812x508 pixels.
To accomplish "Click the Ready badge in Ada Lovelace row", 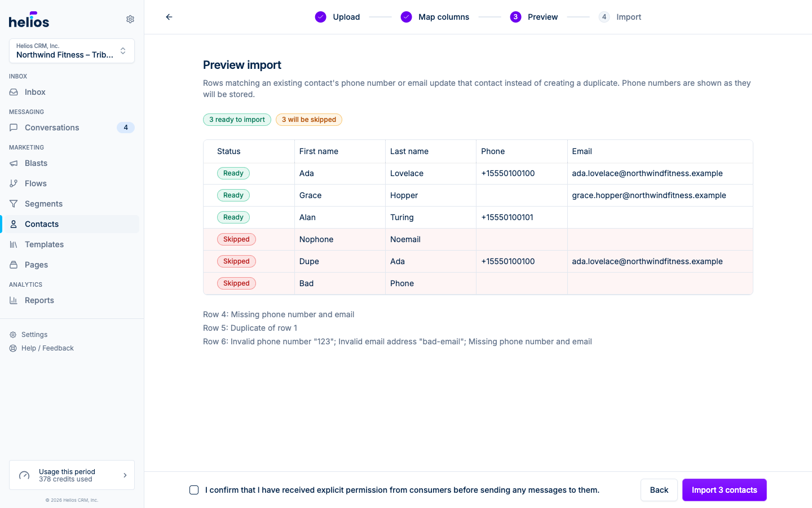I will (233, 173).
